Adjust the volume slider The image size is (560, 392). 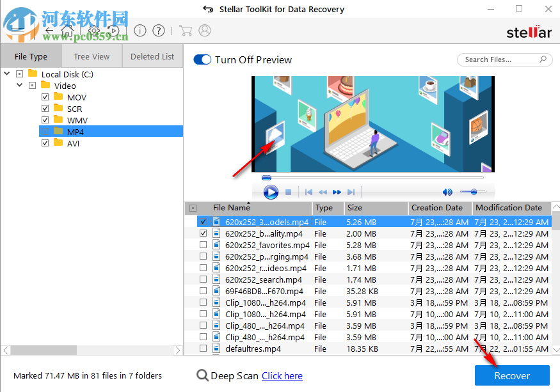point(473,191)
